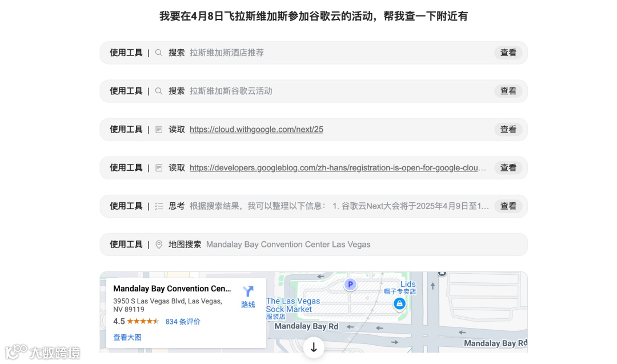Open the https://cloud.withgoogle.com/next/25 link
Viewport: 617px width, 364px height.
point(256,130)
